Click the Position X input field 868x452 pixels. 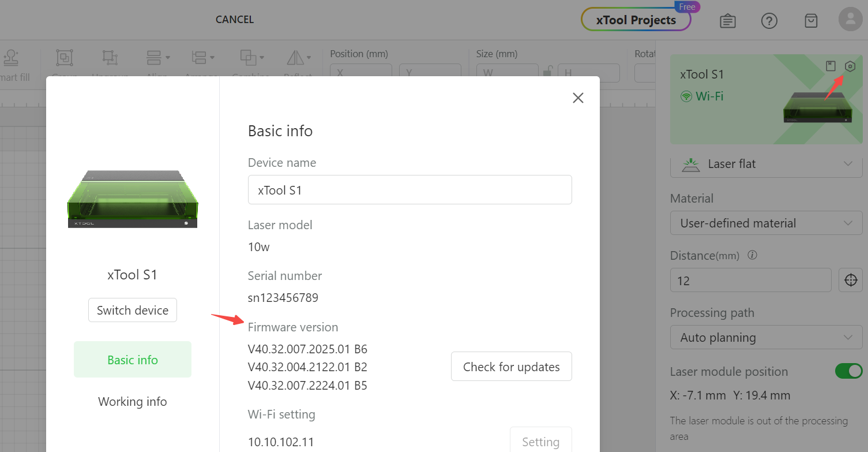(361, 73)
